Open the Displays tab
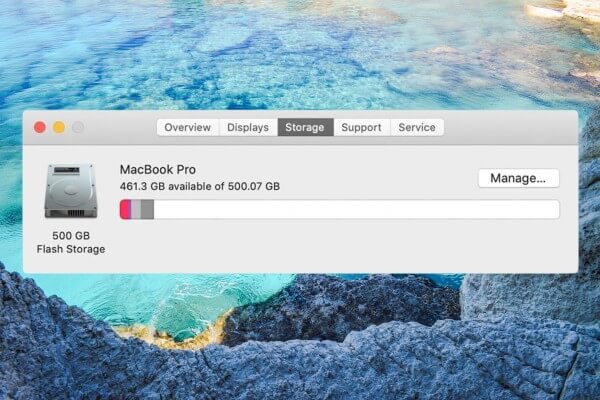Screen dimensions: 600x400 point(248,127)
